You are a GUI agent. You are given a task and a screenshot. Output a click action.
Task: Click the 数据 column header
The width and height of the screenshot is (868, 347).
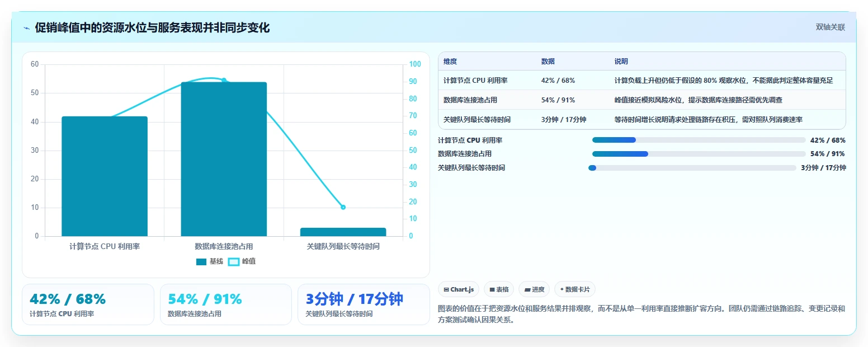548,62
